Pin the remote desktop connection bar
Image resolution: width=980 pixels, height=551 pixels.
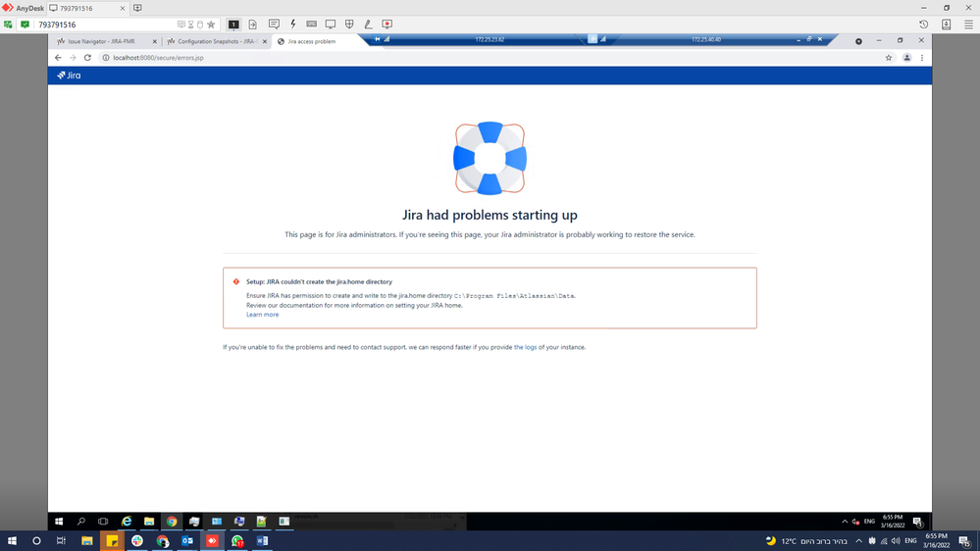tap(377, 39)
